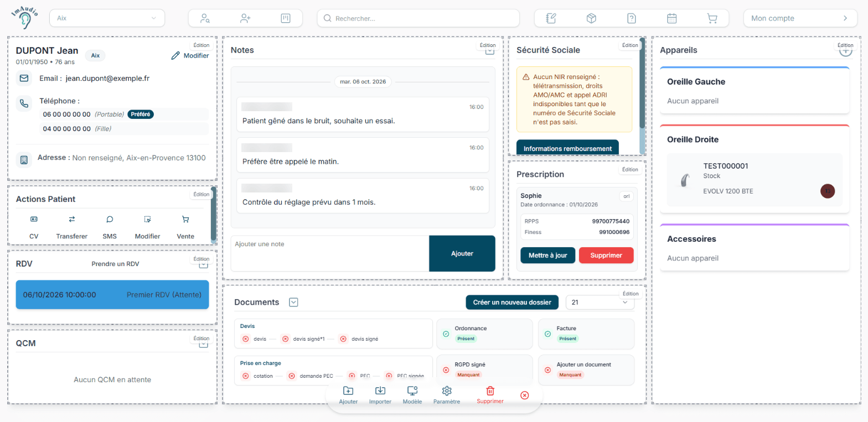Click Importer in the bottom floating toolbar
The image size is (868, 422).
coord(380,395)
